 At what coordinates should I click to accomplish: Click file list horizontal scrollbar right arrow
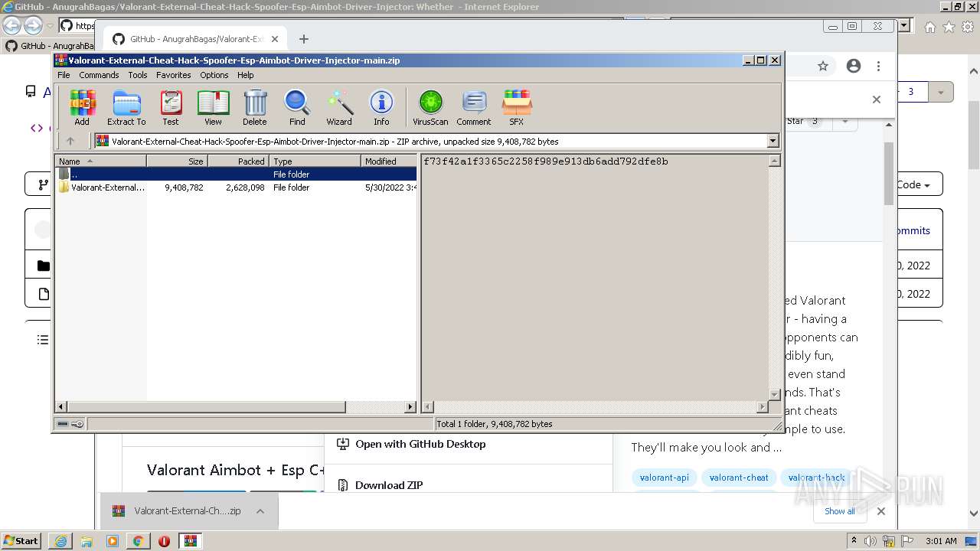(410, 407)
